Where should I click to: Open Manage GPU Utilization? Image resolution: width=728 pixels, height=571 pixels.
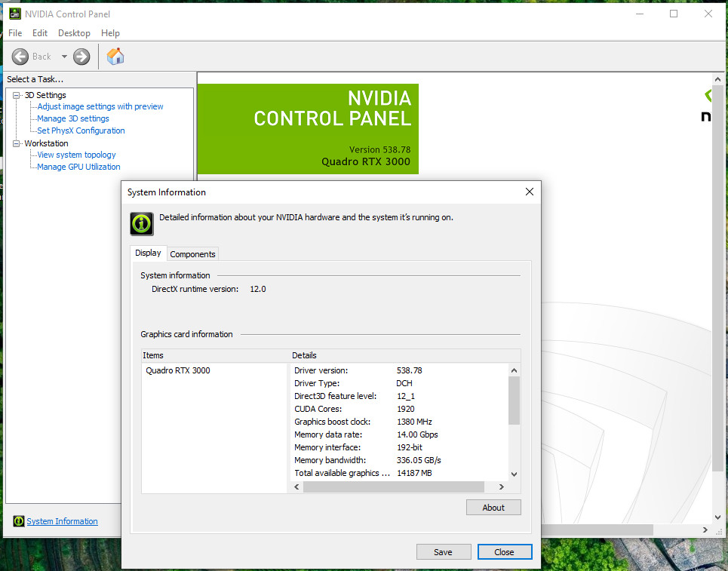tap(78, 167)
